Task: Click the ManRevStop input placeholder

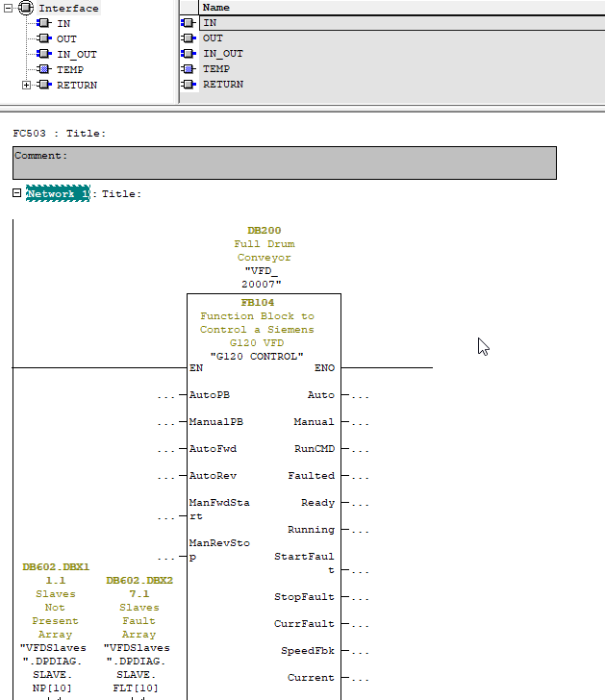Action: pyautogui.click(x=165, y=557)
